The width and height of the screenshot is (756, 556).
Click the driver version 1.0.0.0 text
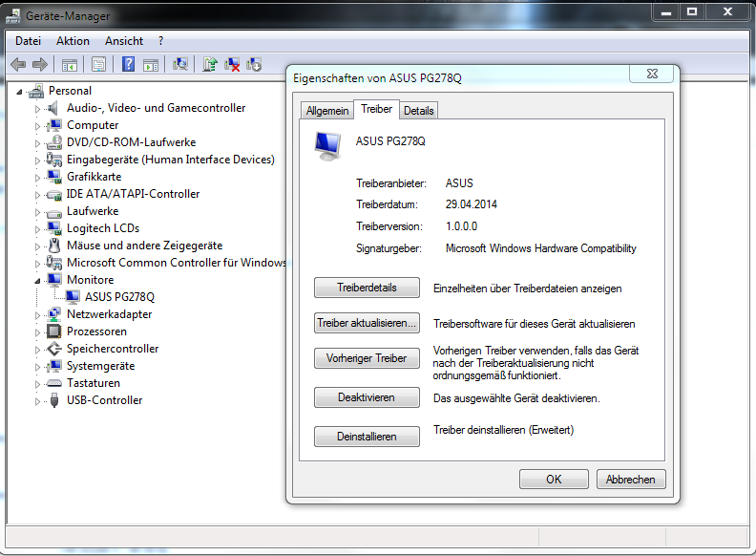tap(461, 225)
